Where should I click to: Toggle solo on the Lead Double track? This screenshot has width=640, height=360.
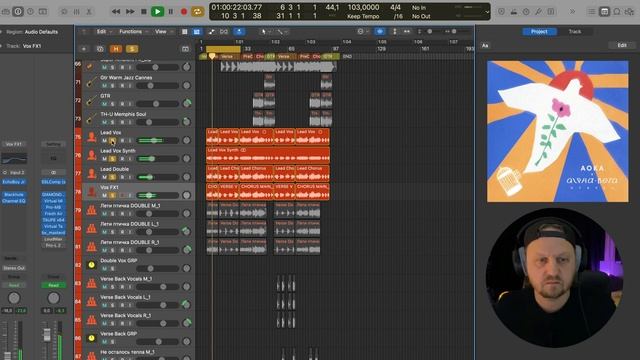point(113,177)
